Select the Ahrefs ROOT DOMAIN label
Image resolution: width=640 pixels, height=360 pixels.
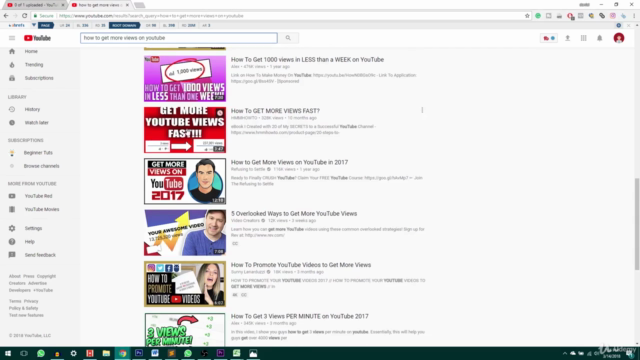pos(124,25)
